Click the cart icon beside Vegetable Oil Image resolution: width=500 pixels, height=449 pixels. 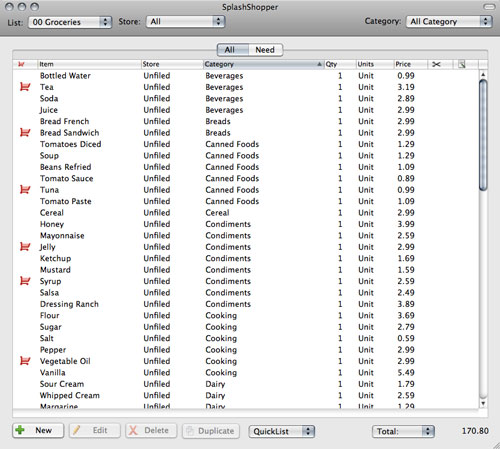(25, 361)
